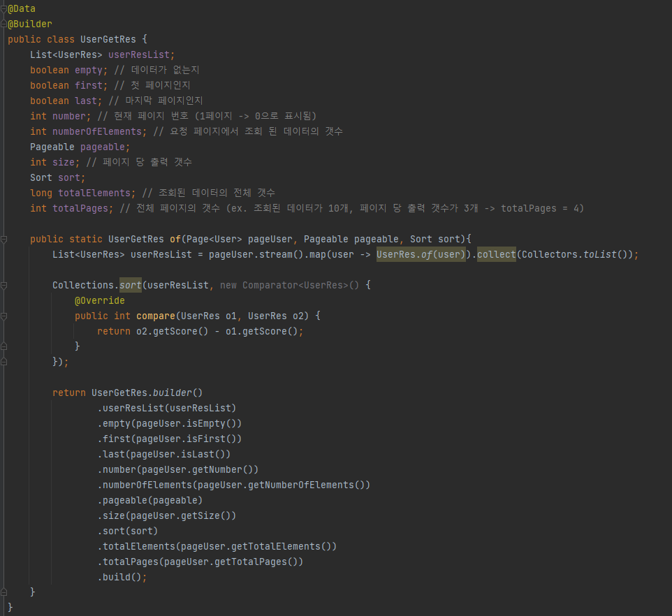The width and height of the screenshot is (672, 616).
Task: Click the comment '// 데이터가 없는지'
Action: [157, 70]
